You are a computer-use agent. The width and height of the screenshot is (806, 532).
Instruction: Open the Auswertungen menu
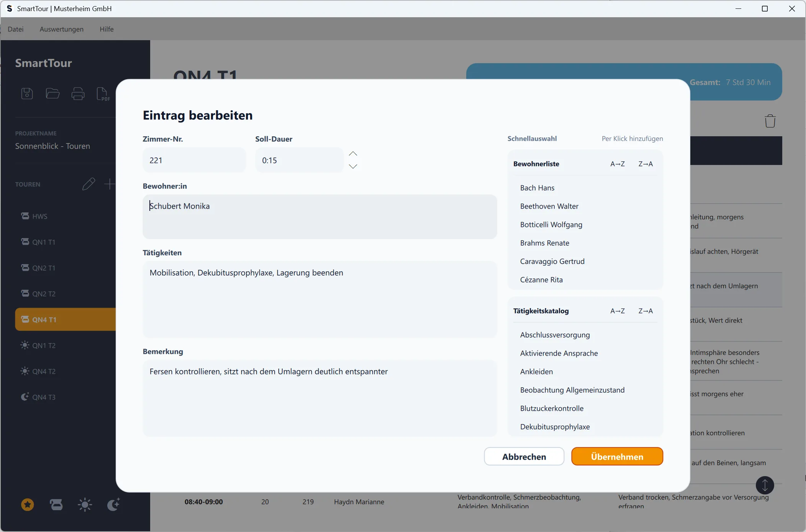click(x=61, y=29)
